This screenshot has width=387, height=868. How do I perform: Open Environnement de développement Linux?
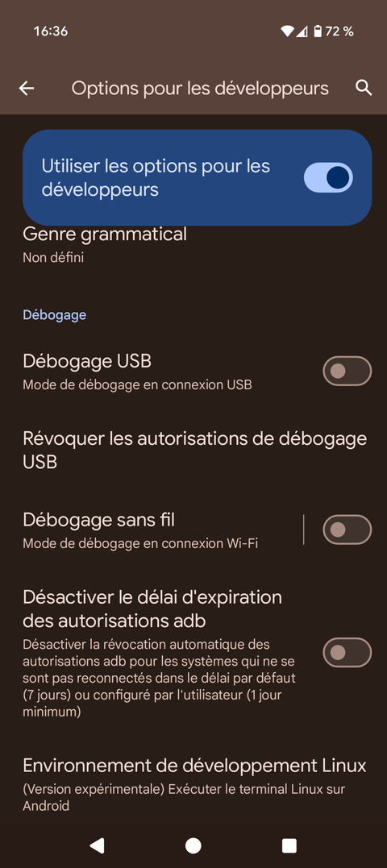point(193,786)
